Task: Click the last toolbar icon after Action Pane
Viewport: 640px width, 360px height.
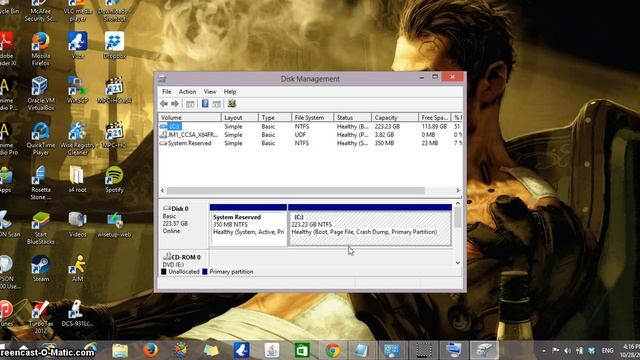Action: (231, 104)
